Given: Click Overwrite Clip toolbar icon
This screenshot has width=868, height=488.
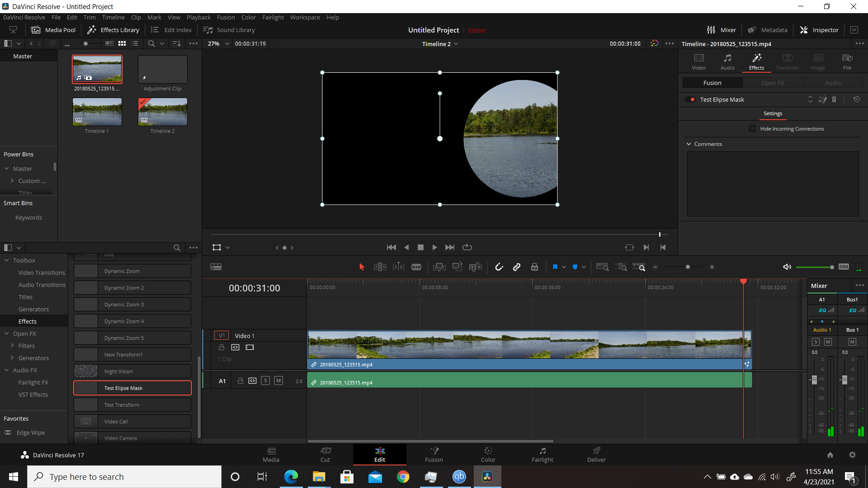Looking at the screenshot, I should tap(458, 267).
